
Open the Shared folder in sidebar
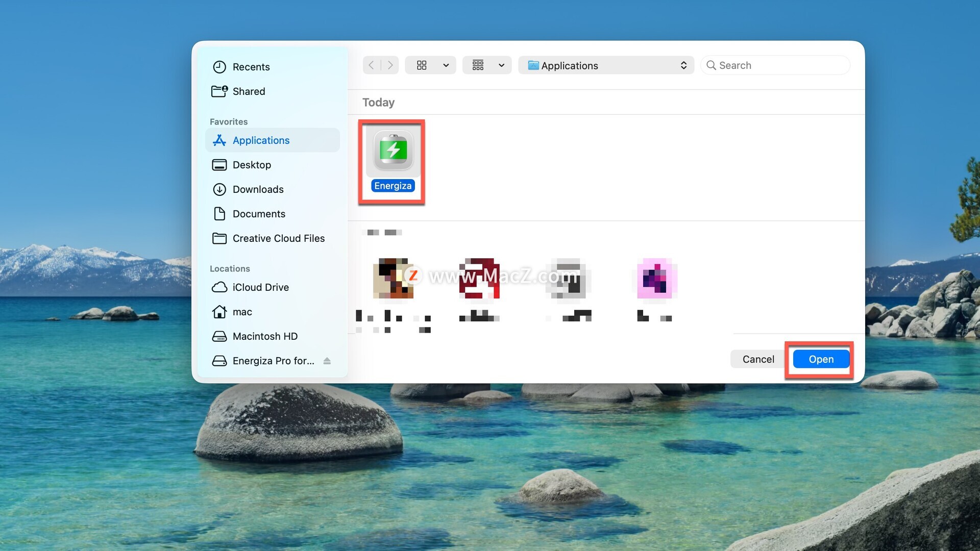click(249, 91)
